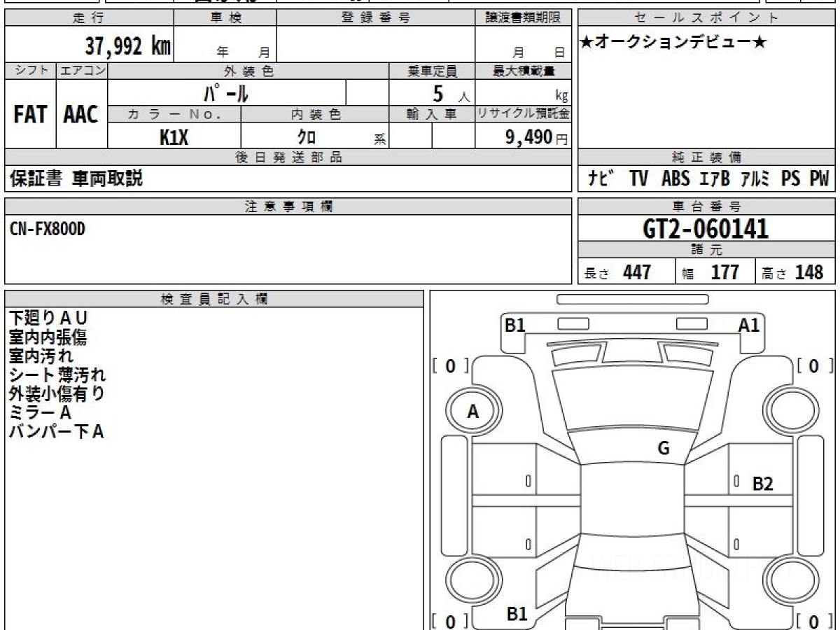Click the 譲渡書類期限 header
Viewport: 840px width, 630px height.
(x=524, y=18)
